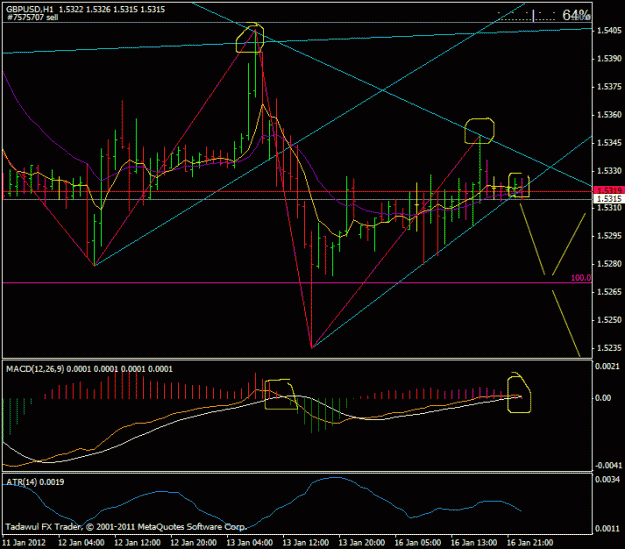Click the white 1.5315 current price tag
The image size is (625, 549).
coord(609,199)
